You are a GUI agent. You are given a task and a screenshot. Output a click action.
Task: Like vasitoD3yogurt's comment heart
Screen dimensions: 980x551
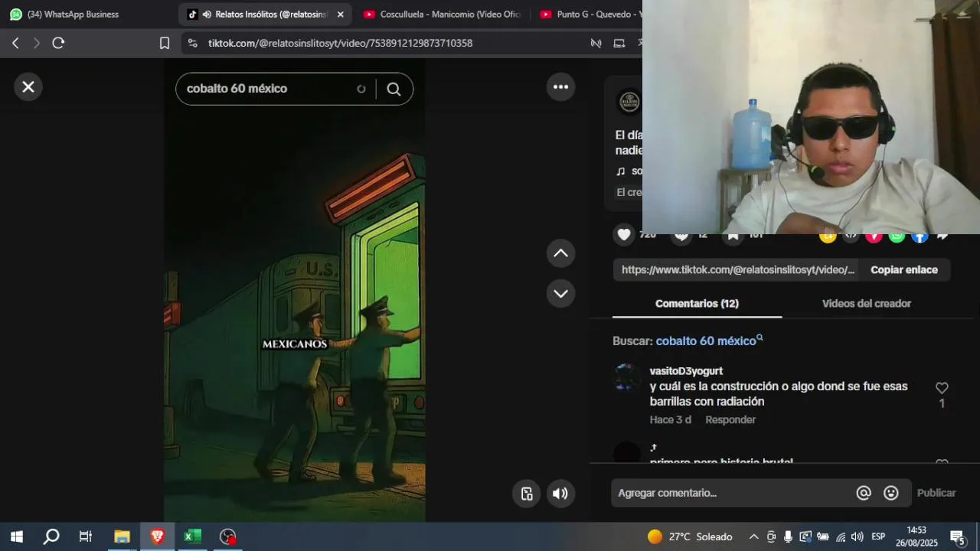[x=942, y=388]
